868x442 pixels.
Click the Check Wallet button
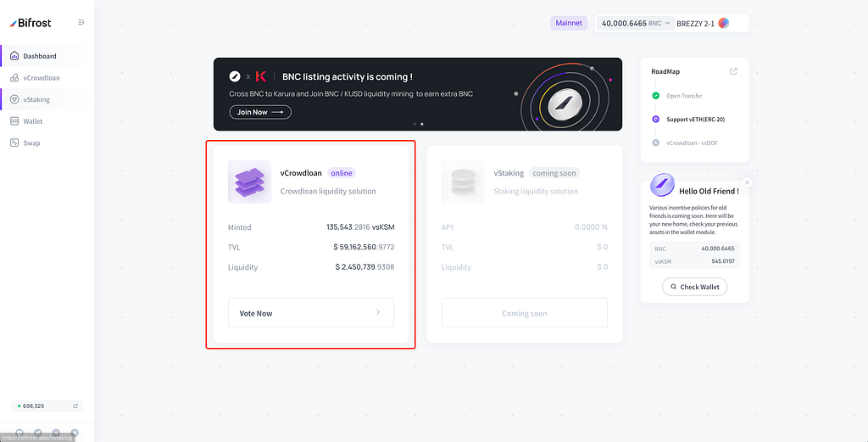[x=695, y=287]
